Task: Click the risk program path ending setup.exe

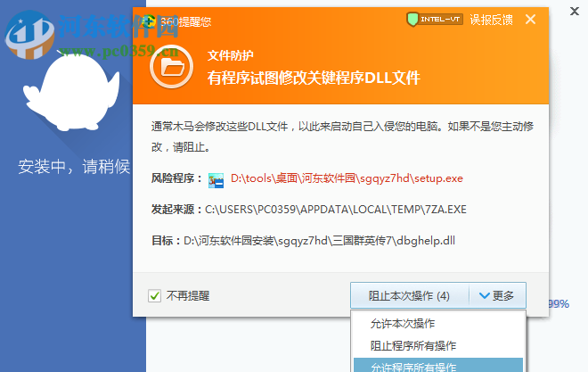Action: (347, 178)
